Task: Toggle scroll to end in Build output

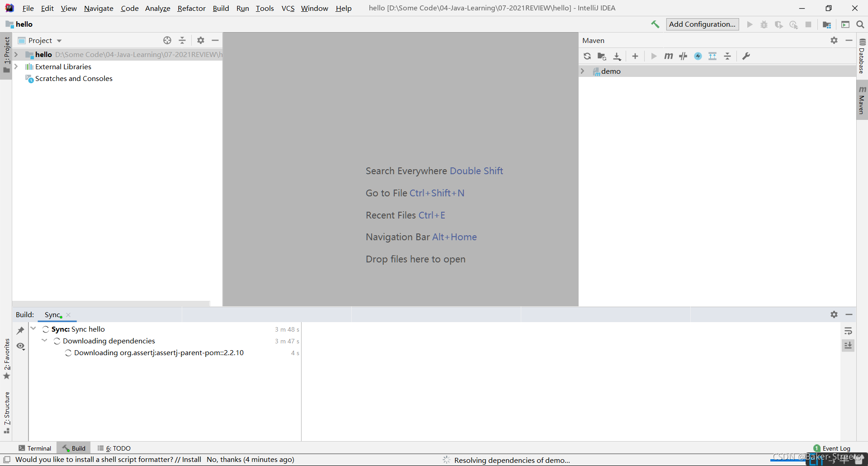Action: pyautogui.click(x=848, y=346)
